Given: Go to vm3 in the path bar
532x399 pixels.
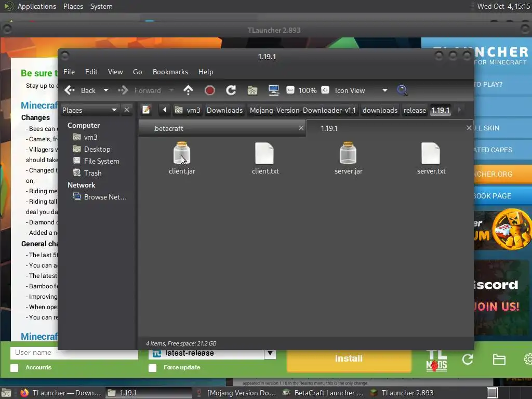Looking at the screenshot, I should [188, 110].
